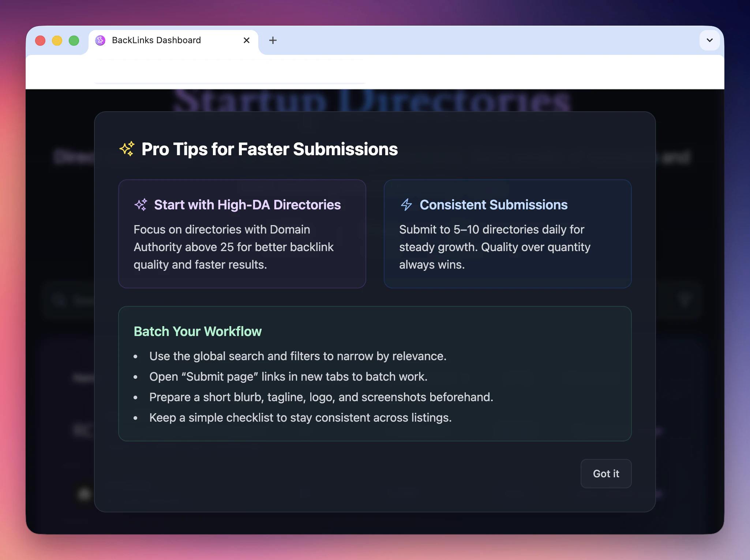The image size is (750, 560).
Task: Close the BackLinks Dashboard tab
Action: (x=247, y=40)
